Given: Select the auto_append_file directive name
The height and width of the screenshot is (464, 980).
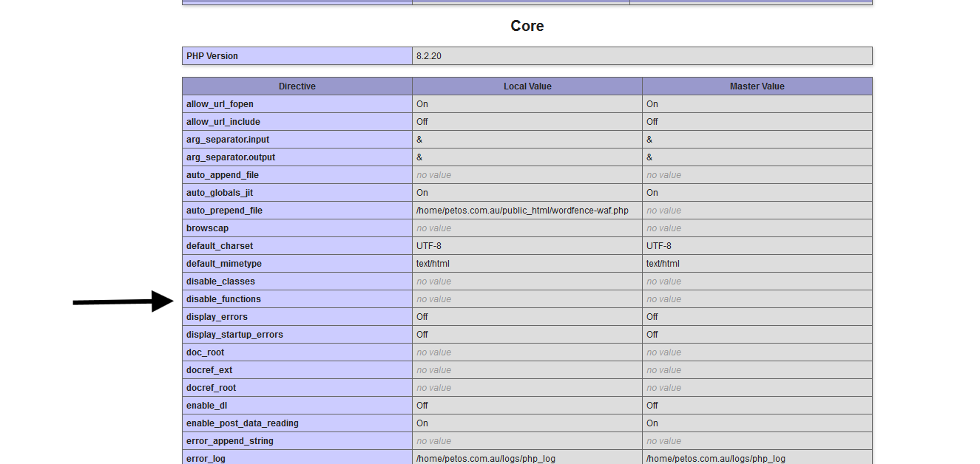Looking at the screenshot, I should pos(223,175).
